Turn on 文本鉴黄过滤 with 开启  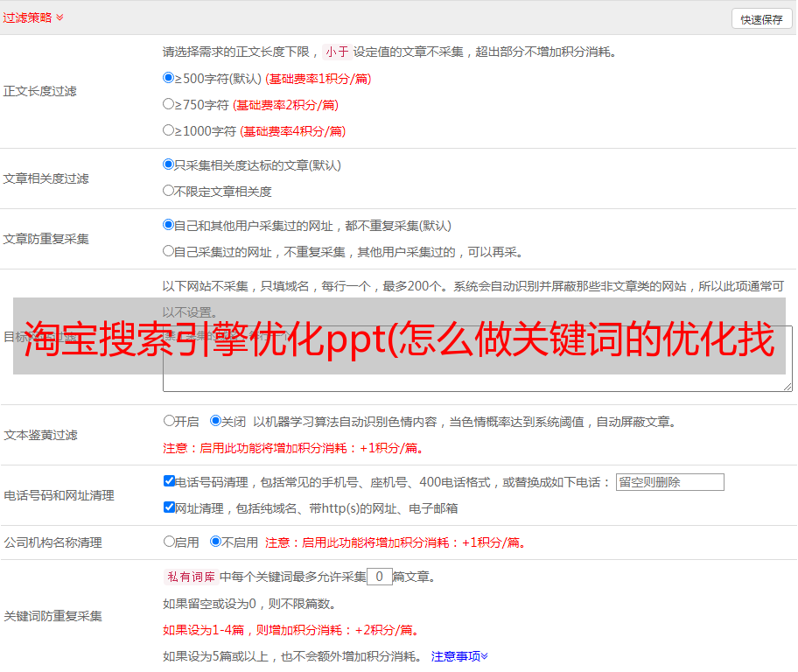[x=170, y=421]
